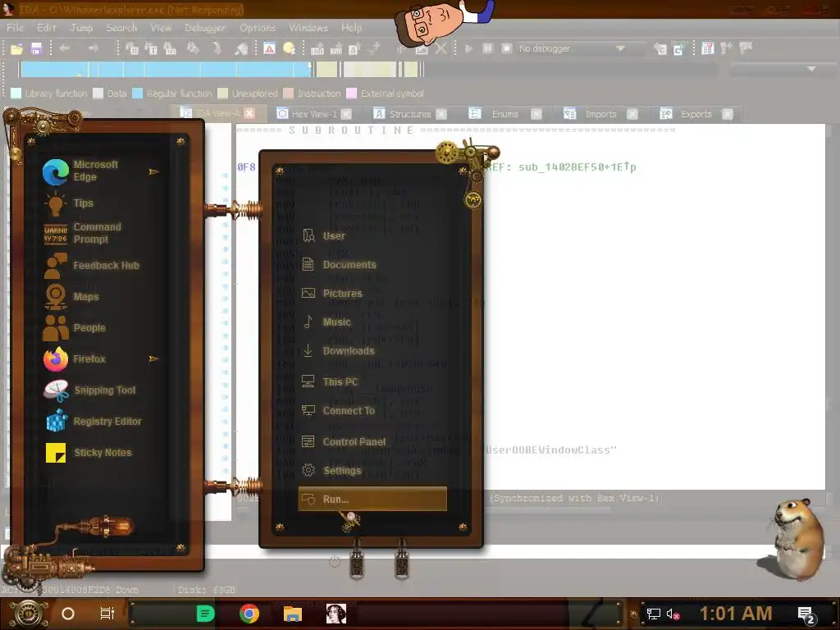840x630 pixels.
Task: Click the save floppy disk toolbar icon
Action: point(36,48)
